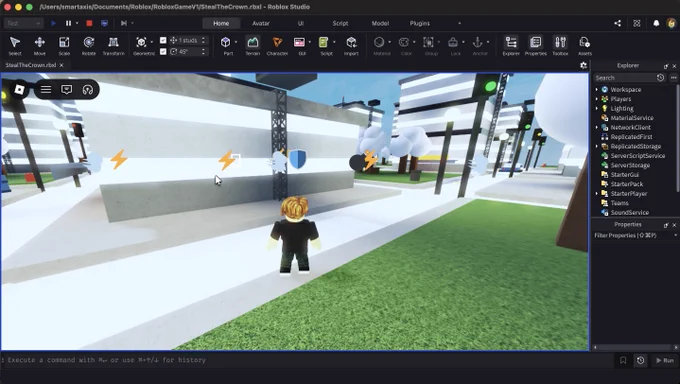The height and width of the screenshot is (384, 680).
Task: Open Part type dropdown arrow
Action: click(236, 42)
